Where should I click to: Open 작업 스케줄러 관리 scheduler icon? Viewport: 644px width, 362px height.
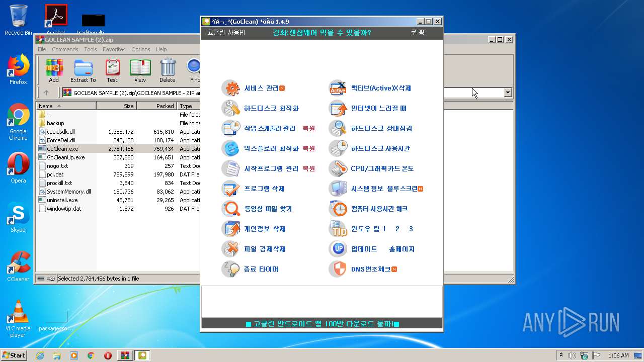tap(231, 128)
